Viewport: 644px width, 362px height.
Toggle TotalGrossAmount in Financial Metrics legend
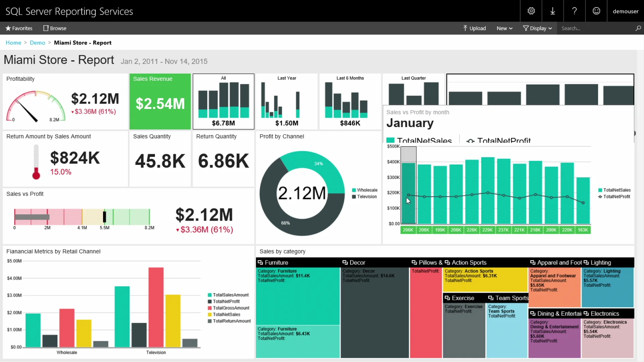(x=230, y=308)
